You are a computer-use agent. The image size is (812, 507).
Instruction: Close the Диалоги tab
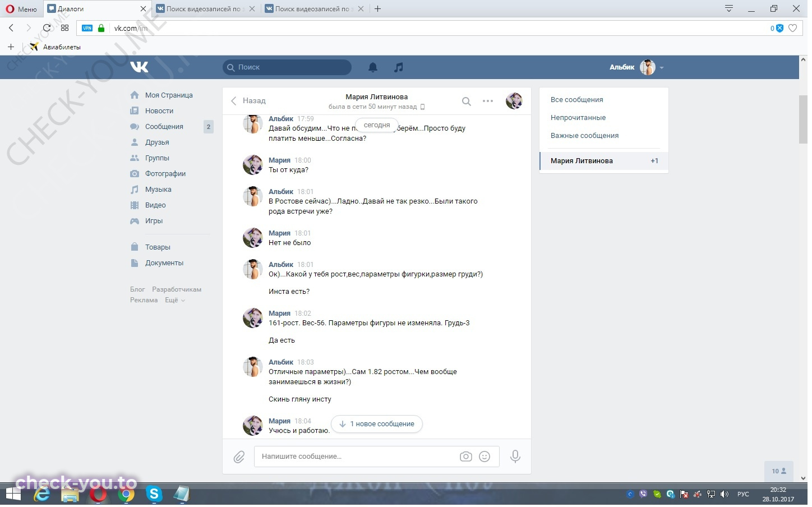click(x=143, y=9)
